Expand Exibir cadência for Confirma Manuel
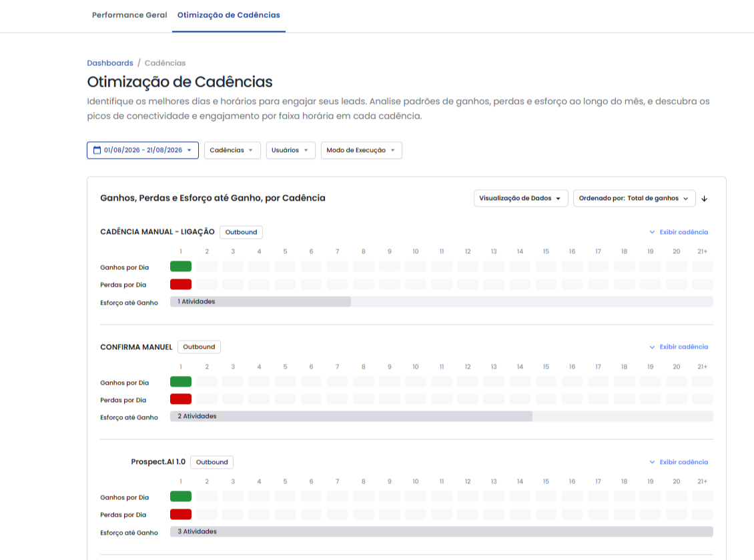The height and width of the screenshot is (560, 754). (x=679, y=347)
